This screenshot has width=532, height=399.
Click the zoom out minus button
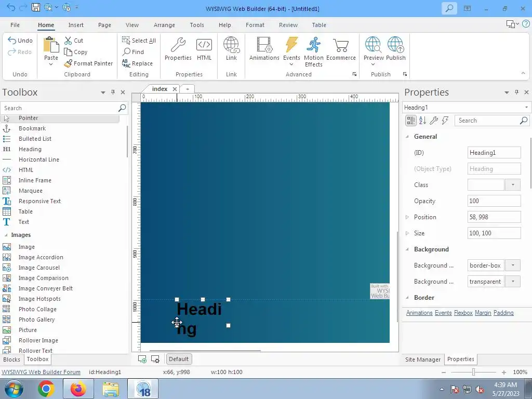pos(444,373)
